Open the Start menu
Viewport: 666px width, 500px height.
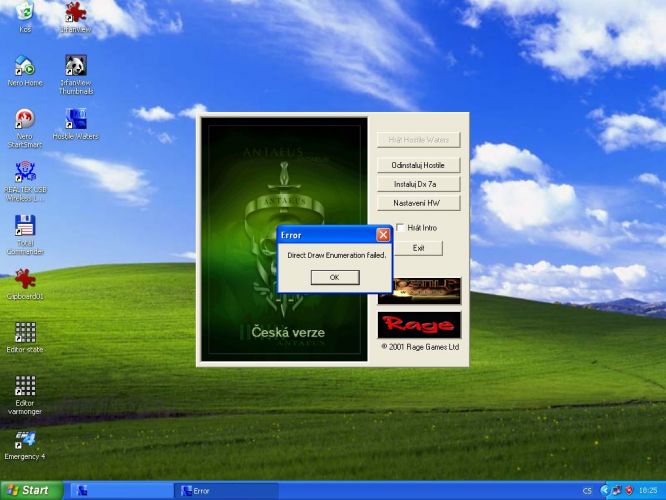tap(32, 490)
